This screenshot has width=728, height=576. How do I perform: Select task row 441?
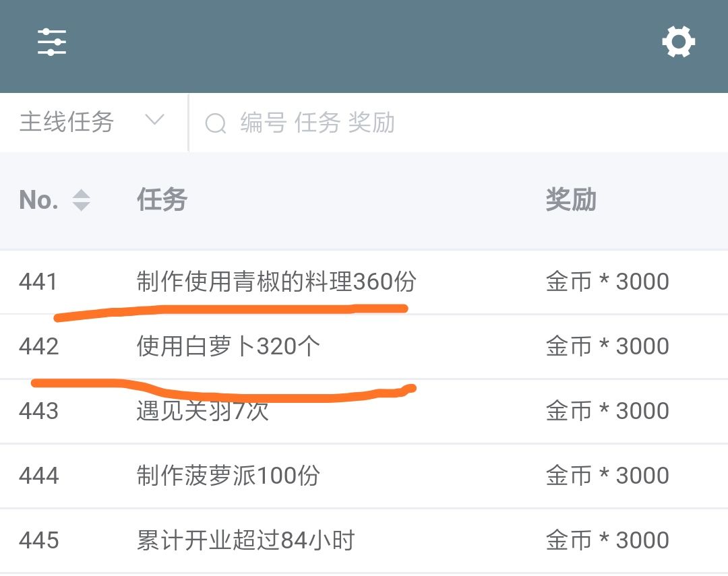[39, 282]
